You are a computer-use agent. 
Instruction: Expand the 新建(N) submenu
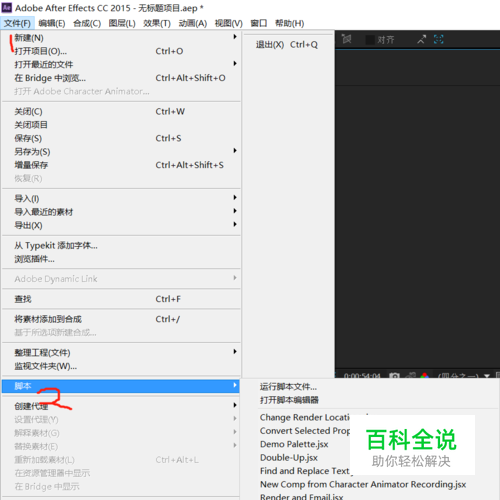[121, 38]
